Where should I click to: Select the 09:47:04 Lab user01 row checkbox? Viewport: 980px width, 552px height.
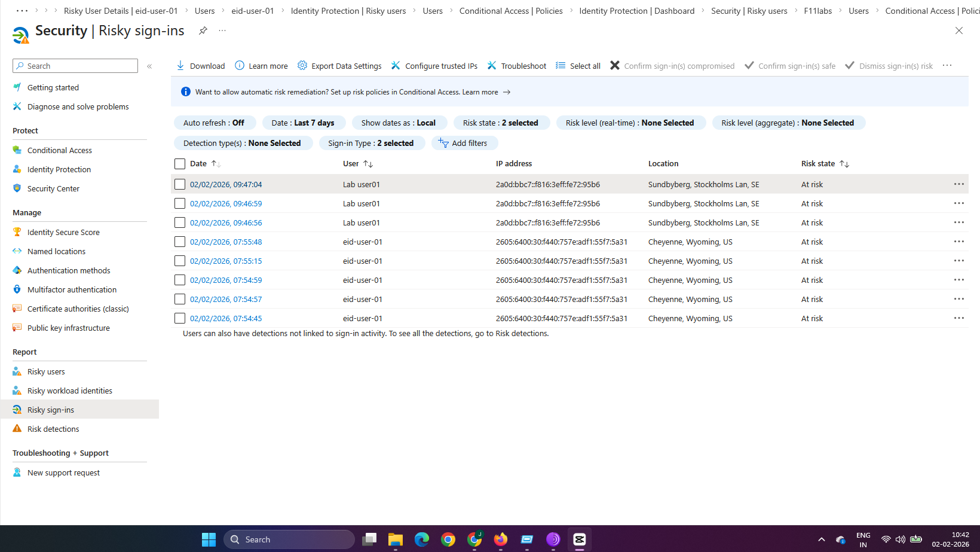180,184
